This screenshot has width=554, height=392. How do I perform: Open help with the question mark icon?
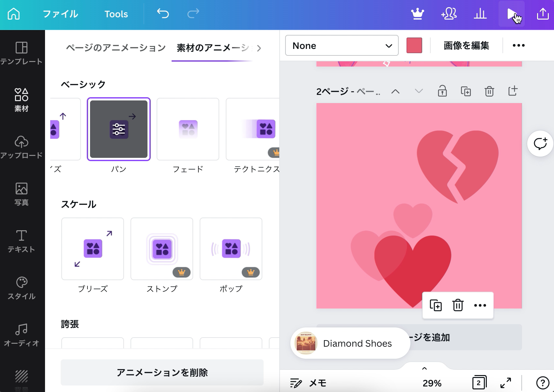543,383
